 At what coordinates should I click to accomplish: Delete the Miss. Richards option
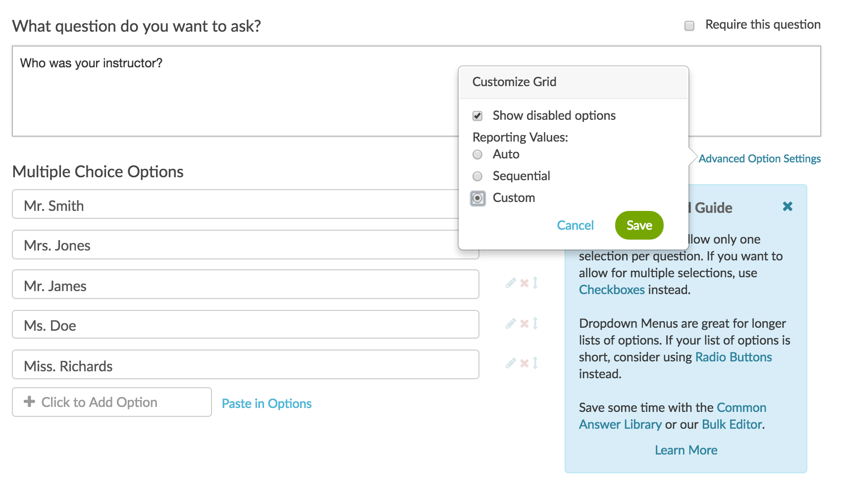click(x=524, y=363)
